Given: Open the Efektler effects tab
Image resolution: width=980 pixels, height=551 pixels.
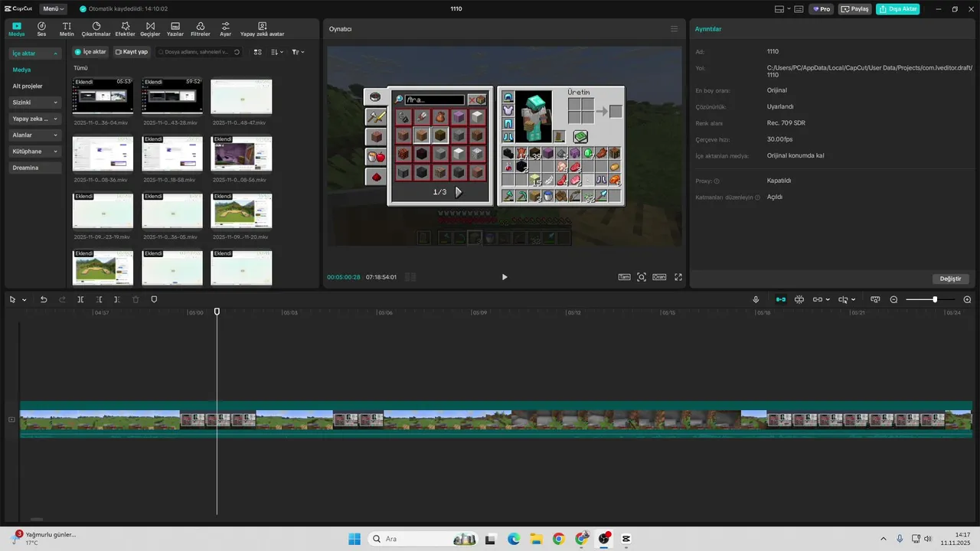Looking at the screenshot, I should (125, 29).
